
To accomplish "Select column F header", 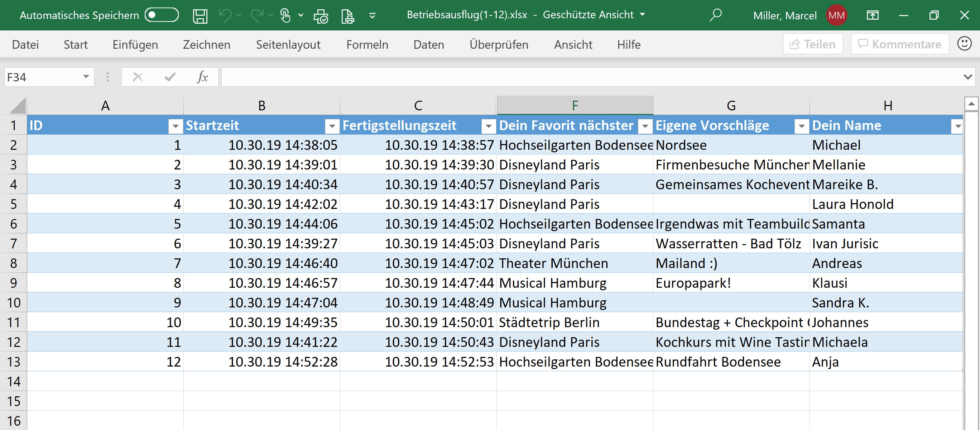I will pyautogui.click(x=575, y=105).
